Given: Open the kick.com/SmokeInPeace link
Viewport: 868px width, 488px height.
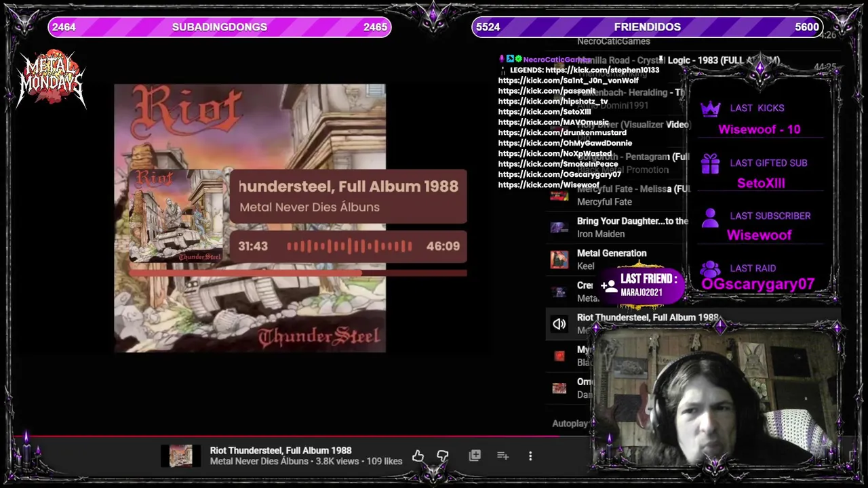Looking at the screenshot, I should 558,164.
